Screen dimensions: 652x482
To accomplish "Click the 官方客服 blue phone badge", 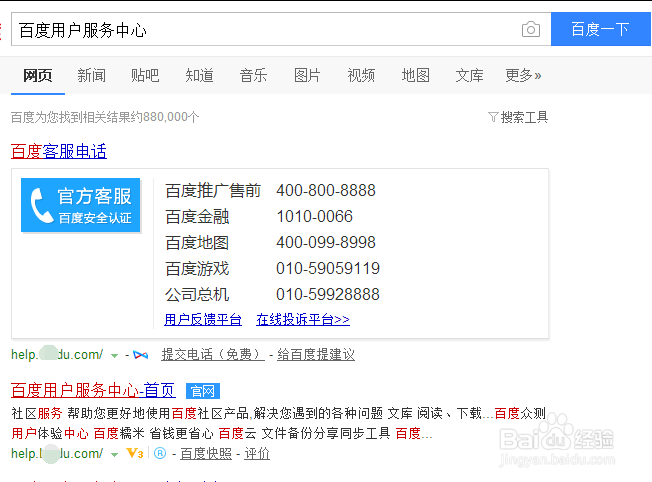I will coord(81,205).
